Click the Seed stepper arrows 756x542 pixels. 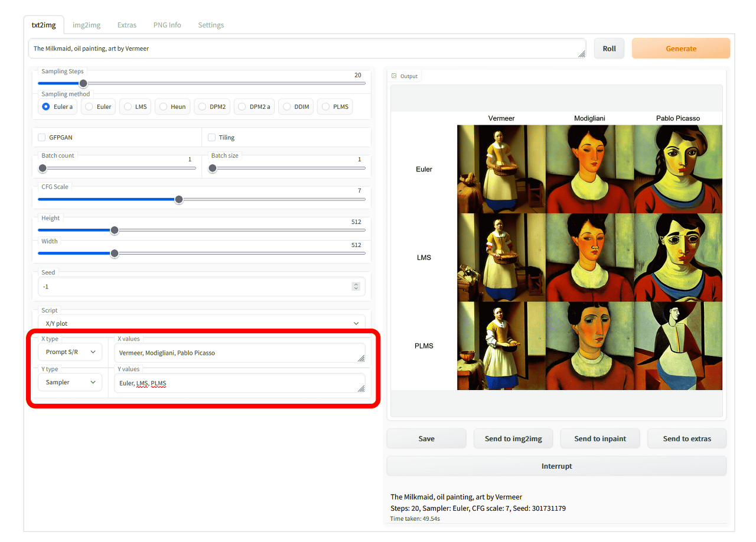click(356, 286)
